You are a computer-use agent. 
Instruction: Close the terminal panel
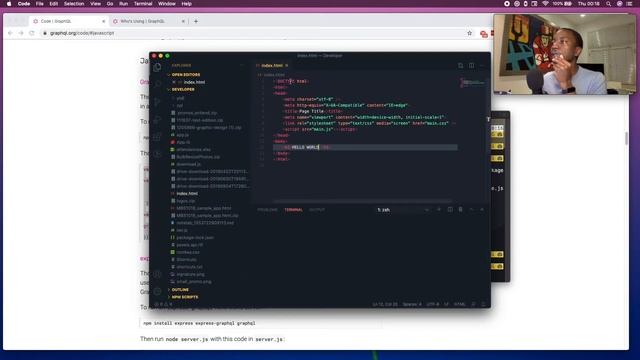(482, 209)
